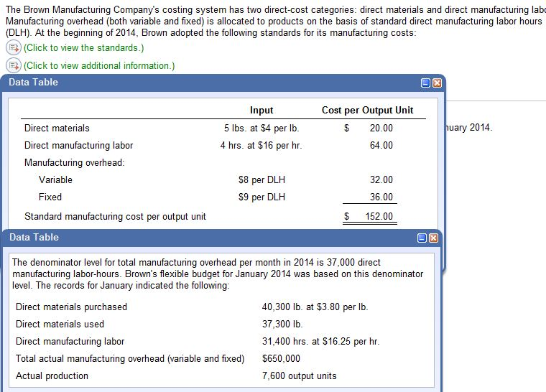Click the 'Variable' overhead row label

[56, 179]
